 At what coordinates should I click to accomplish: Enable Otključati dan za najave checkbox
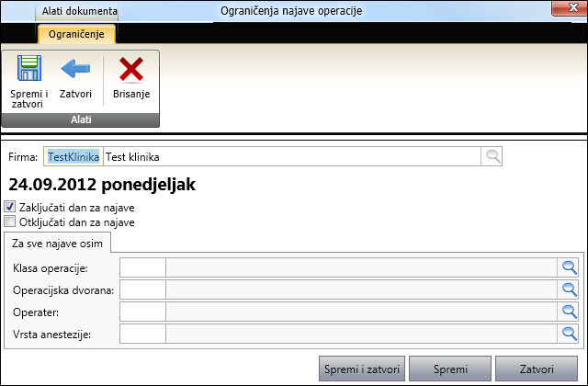(x=10, y=221)
